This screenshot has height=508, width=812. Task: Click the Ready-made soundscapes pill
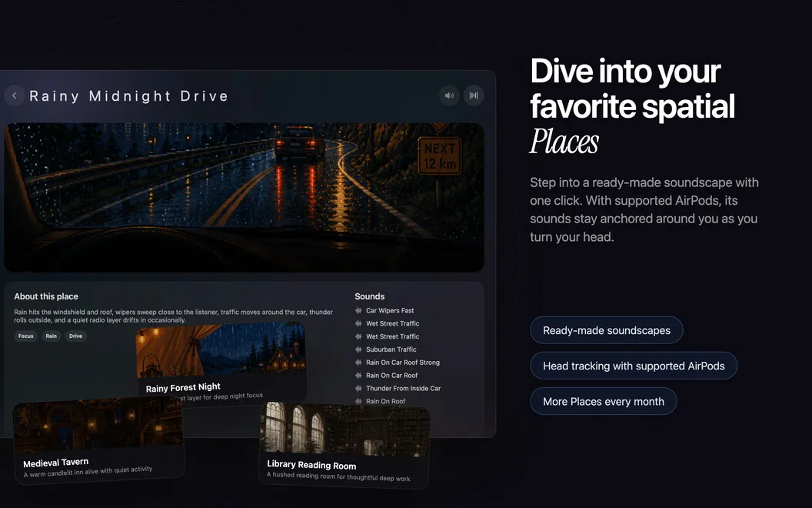point(607,330)
